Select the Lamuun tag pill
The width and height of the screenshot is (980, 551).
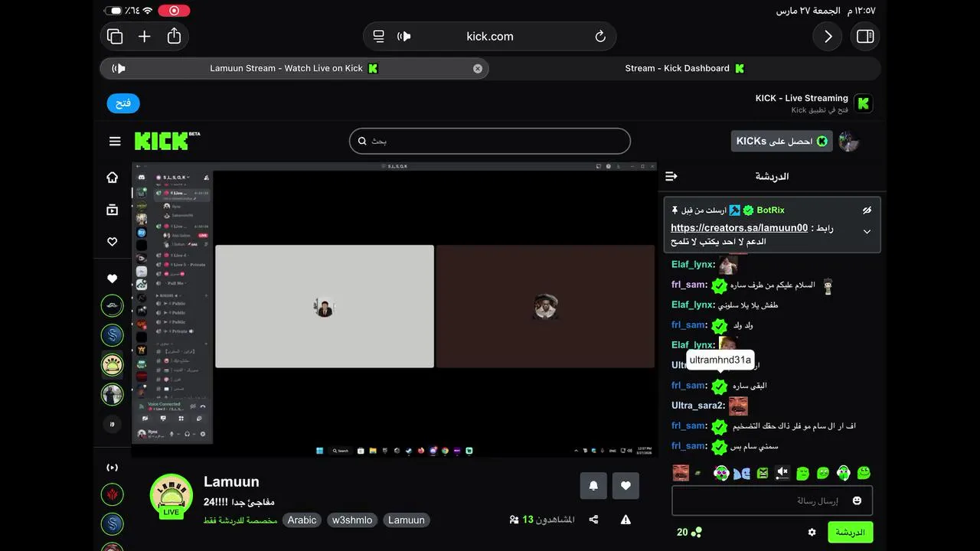tap(407, 520)
